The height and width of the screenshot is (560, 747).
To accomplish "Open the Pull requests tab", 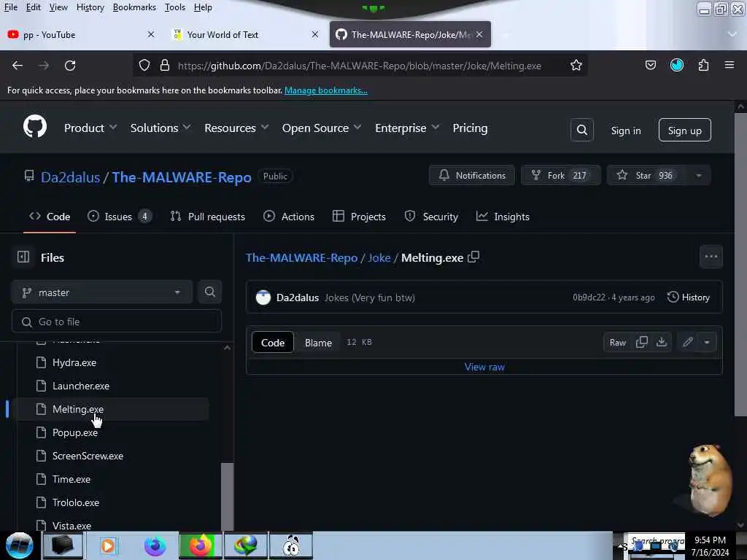I will [208, 217].
